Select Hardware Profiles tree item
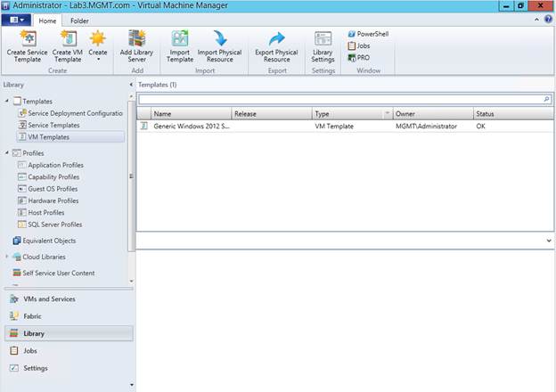The image size is (556, 392). coord(49,200)
